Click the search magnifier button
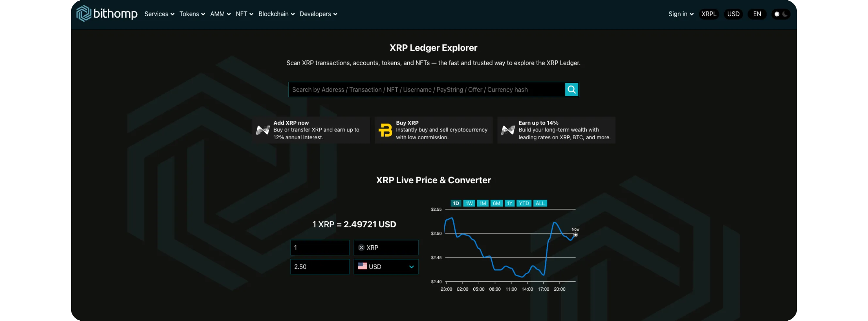Screen dimensions: 868x321 [x=572, y=90]
